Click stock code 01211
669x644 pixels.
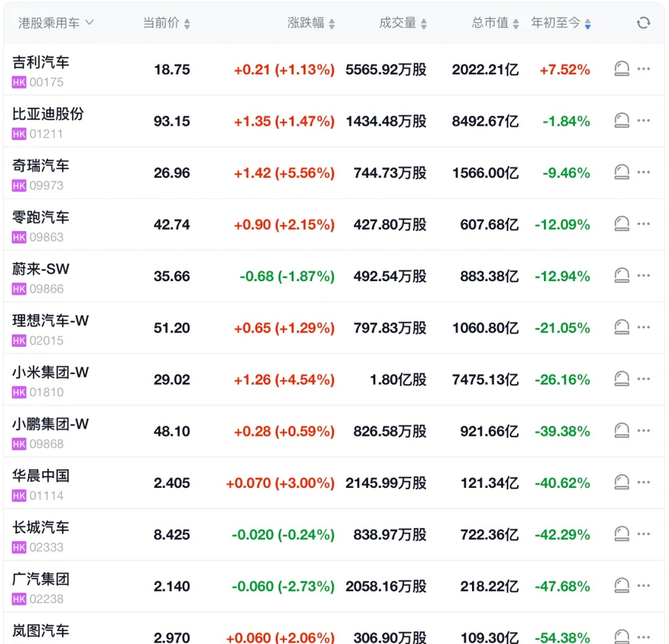coord(46,134)
